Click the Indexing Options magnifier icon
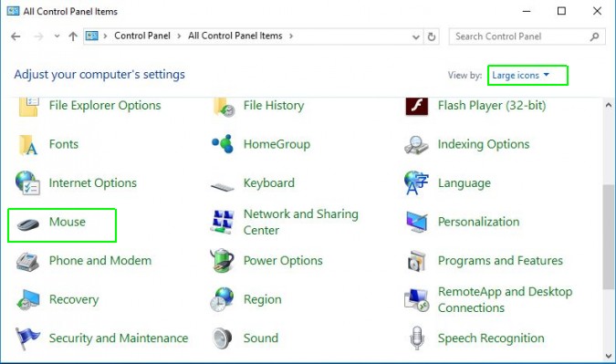The image size is (616, 364). 416,145
